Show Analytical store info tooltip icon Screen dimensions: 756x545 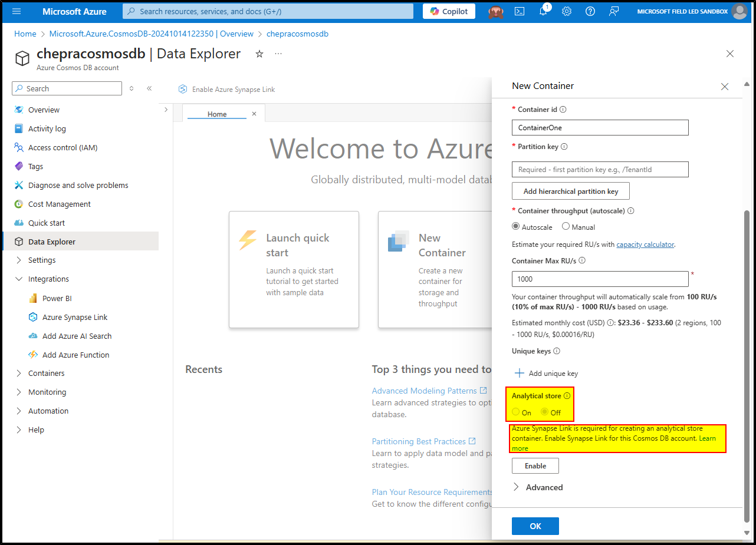(567, 396)
